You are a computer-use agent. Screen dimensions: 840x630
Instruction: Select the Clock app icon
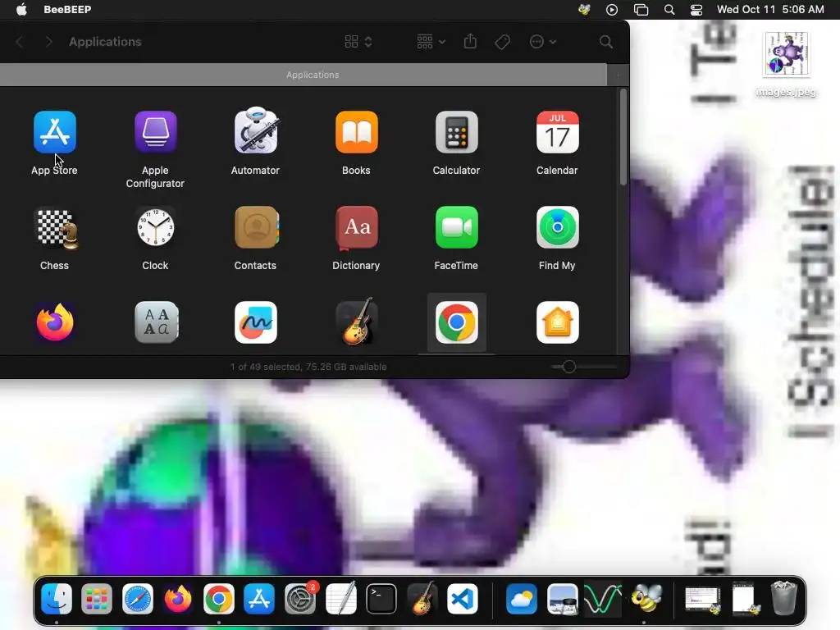click(155, 227)
